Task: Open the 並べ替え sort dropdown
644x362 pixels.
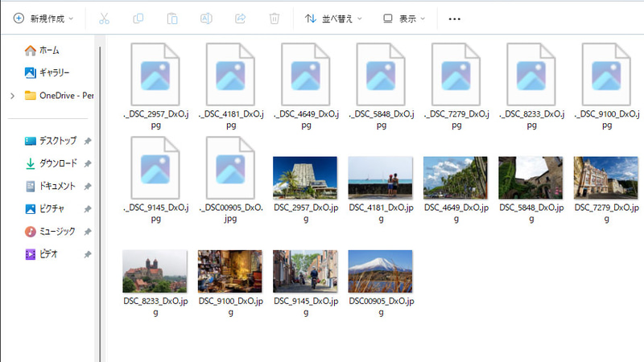Action: 333,19
